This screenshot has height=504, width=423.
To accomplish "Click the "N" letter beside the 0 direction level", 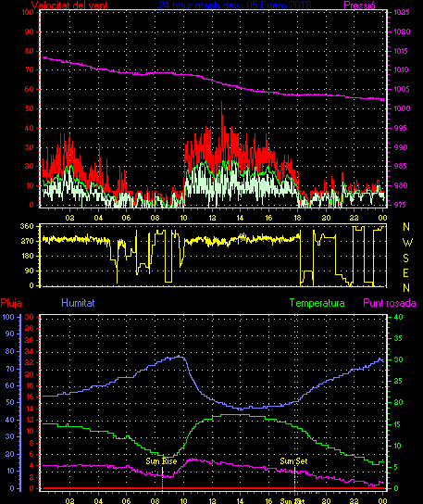I will click(406, 288).
